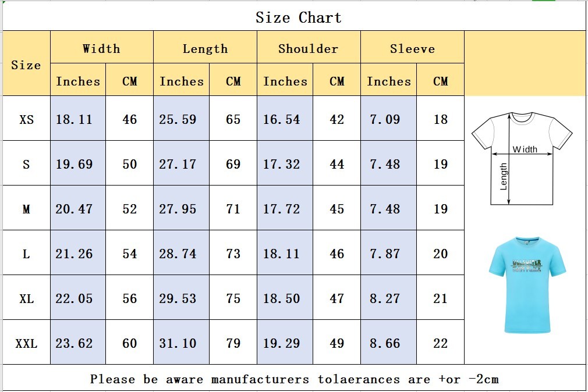The height and width of the screenshot is (392, 588).
Task: Click the 7.87 sleeve inches cell
Action: [388, 252]
